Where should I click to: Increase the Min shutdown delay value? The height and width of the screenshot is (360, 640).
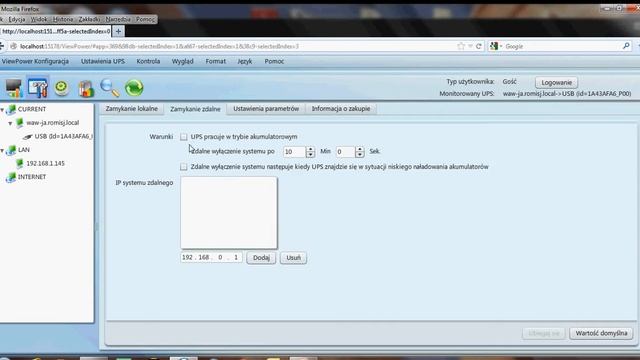click(x=311, y=149)
